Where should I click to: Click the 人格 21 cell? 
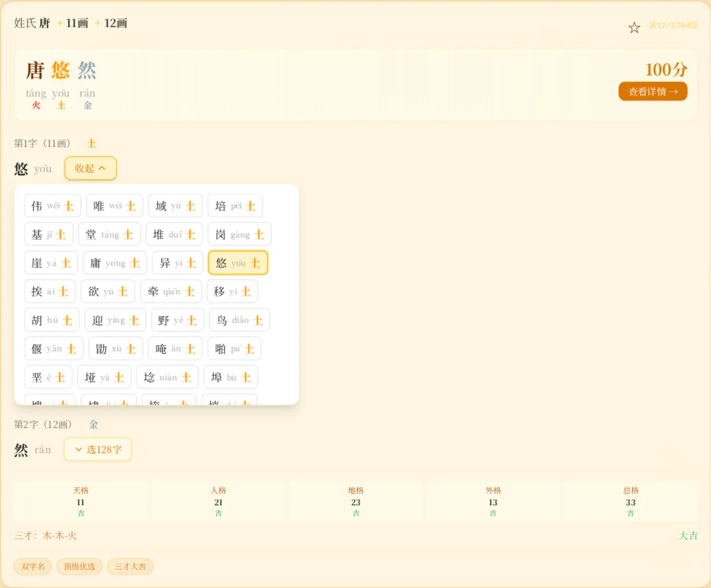point(218,501)
